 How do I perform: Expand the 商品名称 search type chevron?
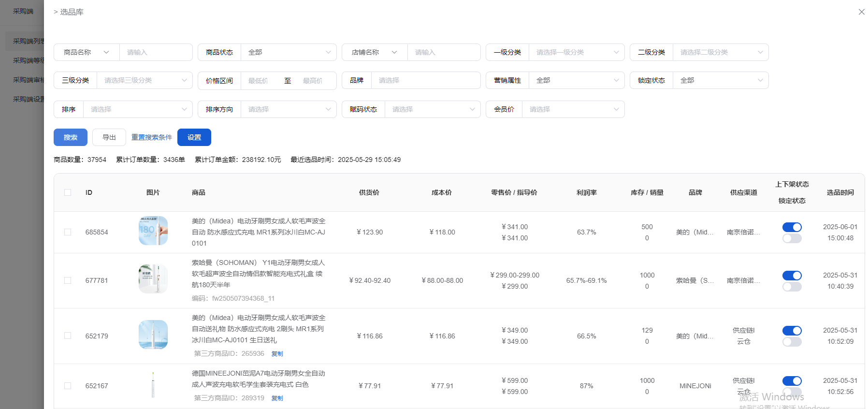coord(106,52)
